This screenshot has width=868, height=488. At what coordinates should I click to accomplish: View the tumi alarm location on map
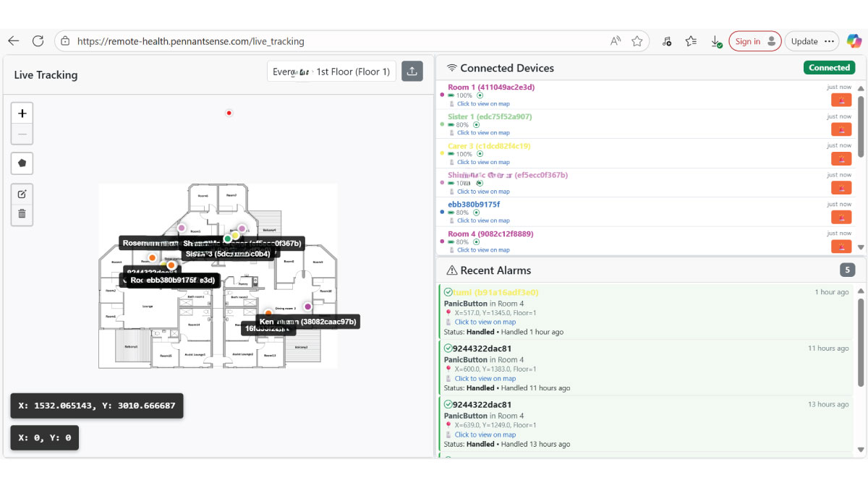[x=485, y=322]
